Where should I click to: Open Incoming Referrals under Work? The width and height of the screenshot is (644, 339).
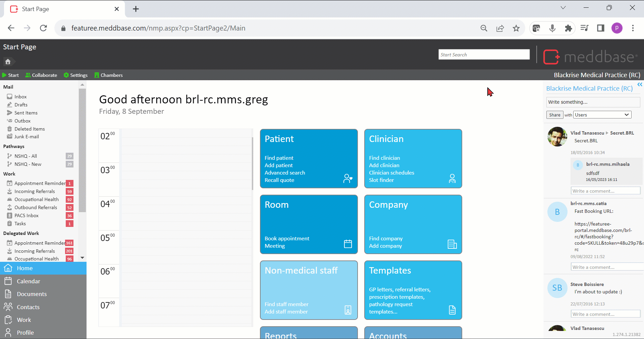point(35,191)
